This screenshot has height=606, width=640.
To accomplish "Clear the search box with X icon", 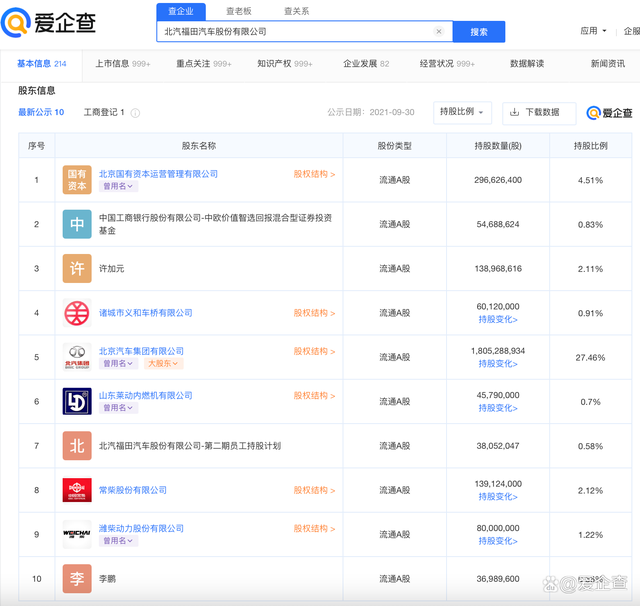I will tap(438, 32).
